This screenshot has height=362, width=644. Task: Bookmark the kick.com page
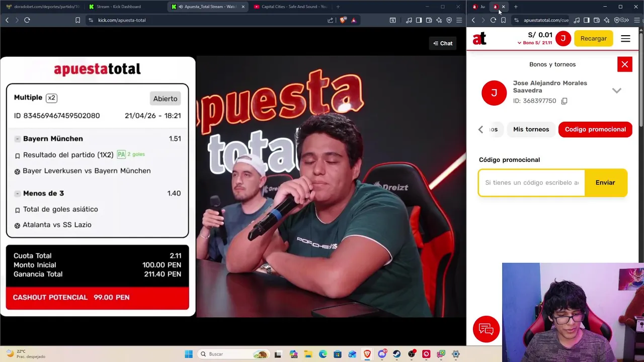click(x=77, y=20)
